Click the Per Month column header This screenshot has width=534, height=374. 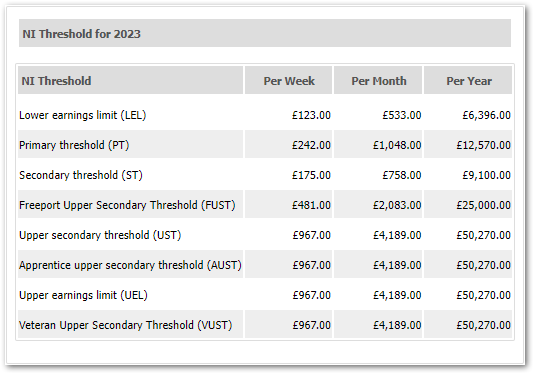(x=378, y=80)
